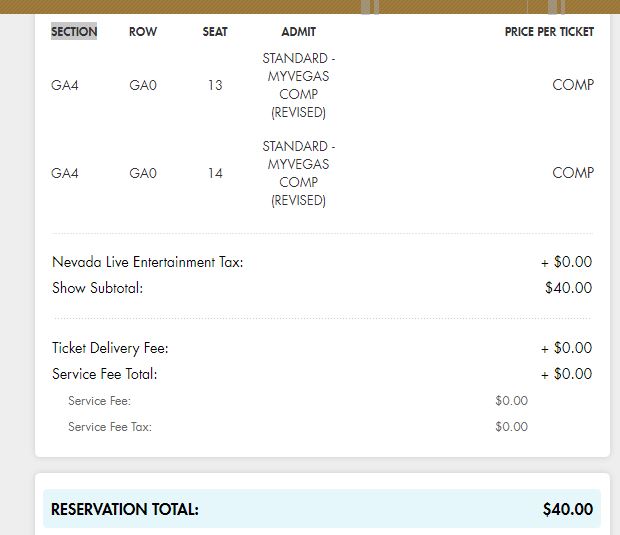Screen dimensions: 620x535
Task: Click the Service Fee Tax line
Action: (x=110, y=427)
